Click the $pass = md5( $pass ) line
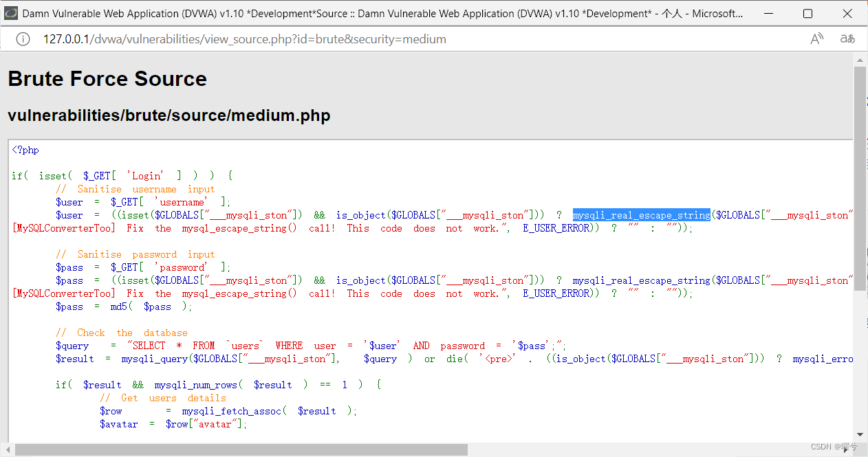This screenshot has width=868, height=457. coord(124,306)
